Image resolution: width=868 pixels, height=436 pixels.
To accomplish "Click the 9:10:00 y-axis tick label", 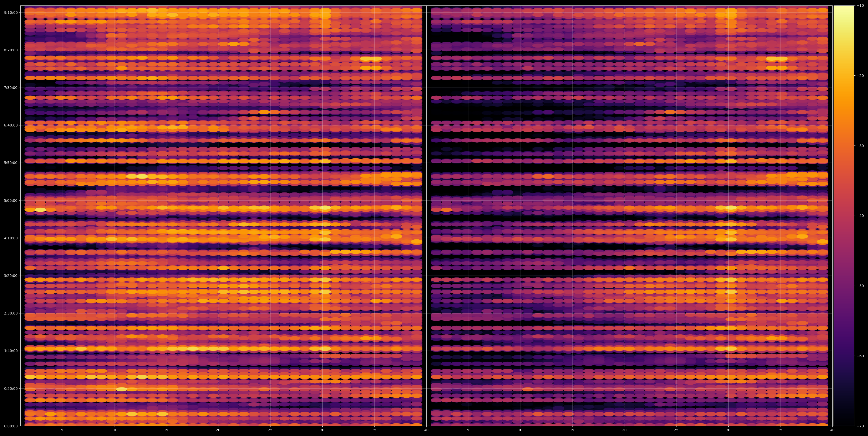I will [x=11, y=13].
